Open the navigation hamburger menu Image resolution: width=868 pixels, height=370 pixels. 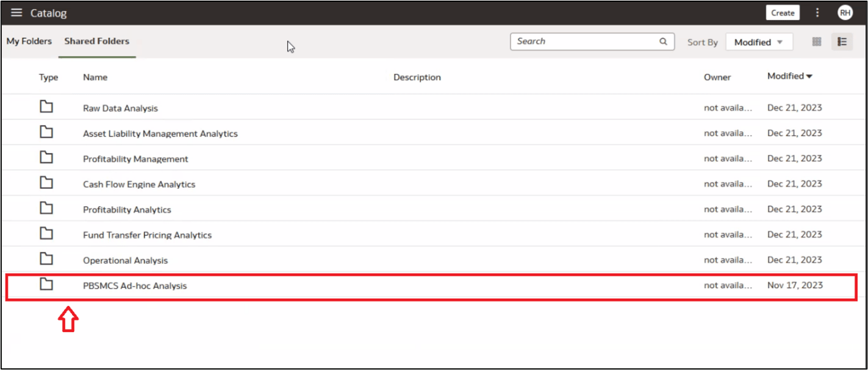click(x=16, y=12)
